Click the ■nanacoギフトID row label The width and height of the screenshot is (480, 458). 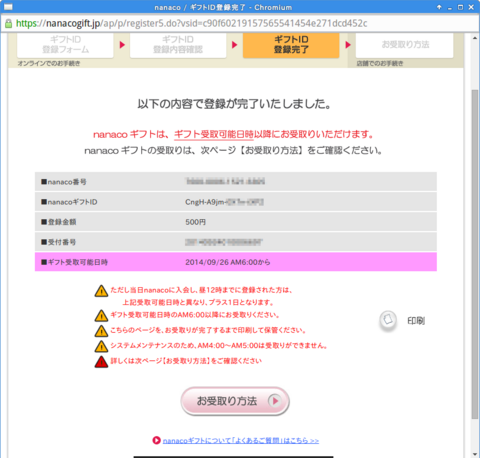(69, 202)
